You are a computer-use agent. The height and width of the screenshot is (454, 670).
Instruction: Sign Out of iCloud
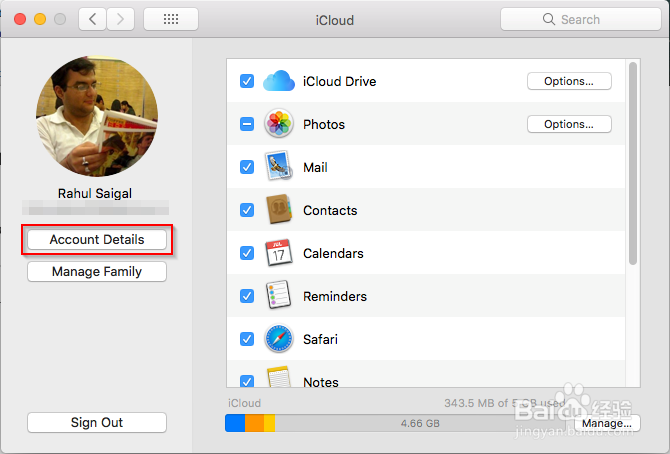point(97,422)
